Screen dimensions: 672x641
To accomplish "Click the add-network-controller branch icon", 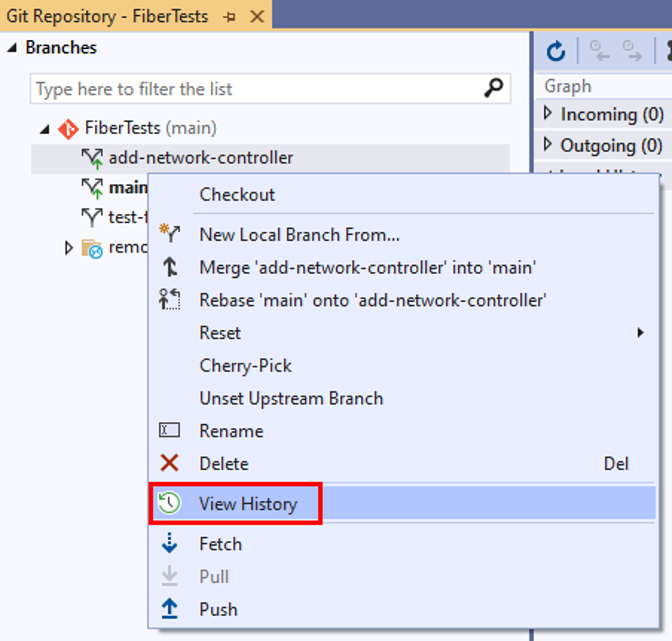I will point(92,158).
